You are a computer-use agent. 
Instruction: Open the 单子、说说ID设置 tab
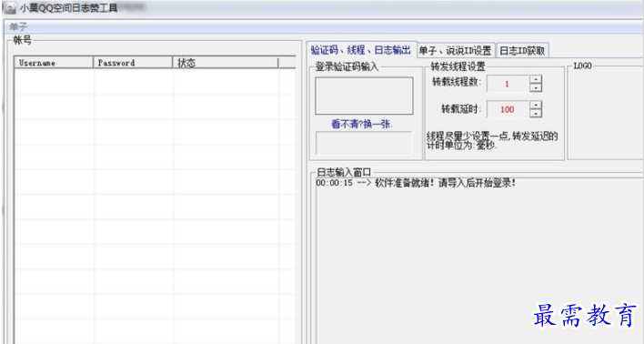pos(455,51)
